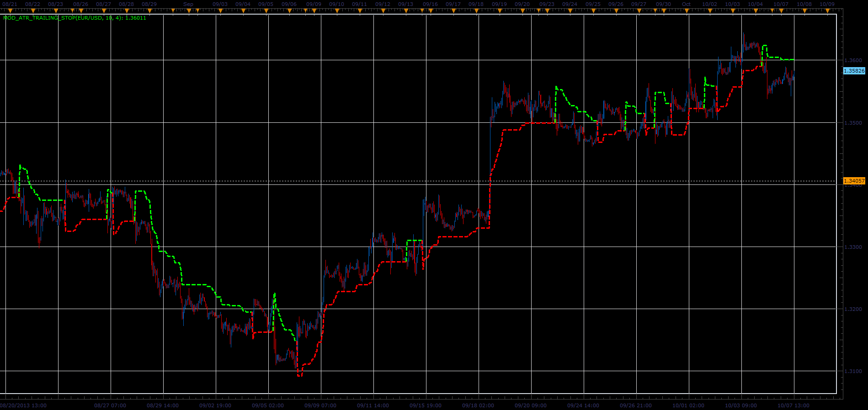Click the 08/29 14:00 bottom time label

(x=163, y=405)
